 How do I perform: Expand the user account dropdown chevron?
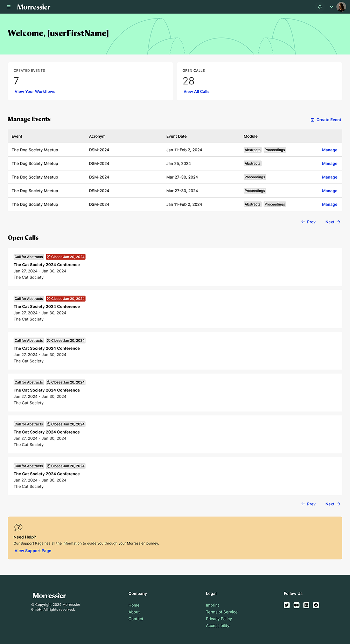coord(331,7)
